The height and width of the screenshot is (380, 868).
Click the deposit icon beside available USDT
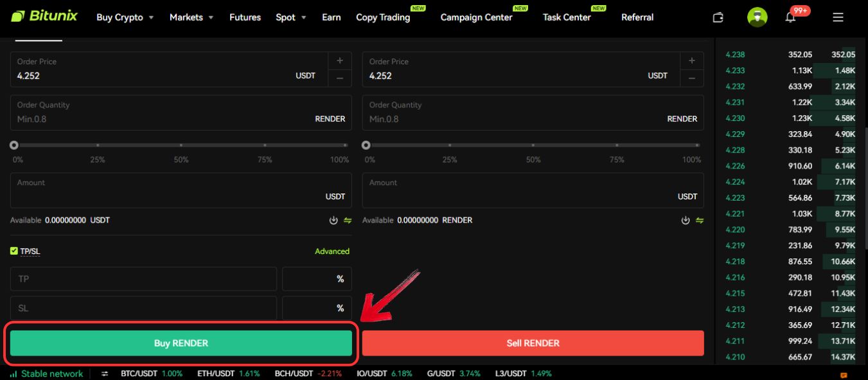click(x=333, y=221)
